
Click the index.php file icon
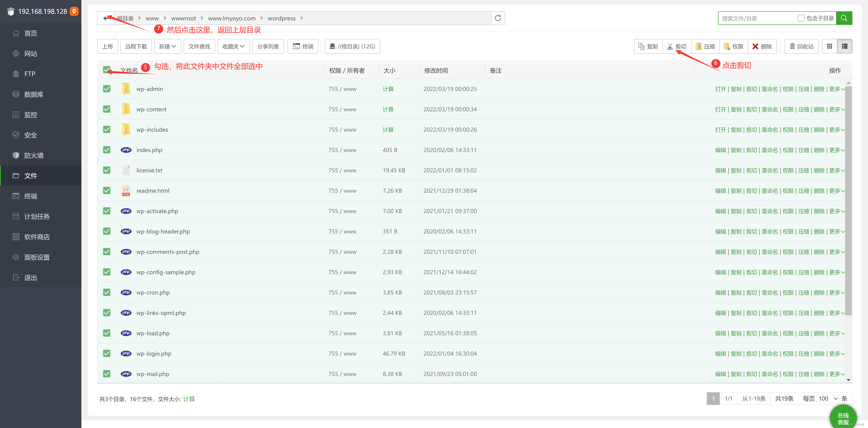click(126, 150)
